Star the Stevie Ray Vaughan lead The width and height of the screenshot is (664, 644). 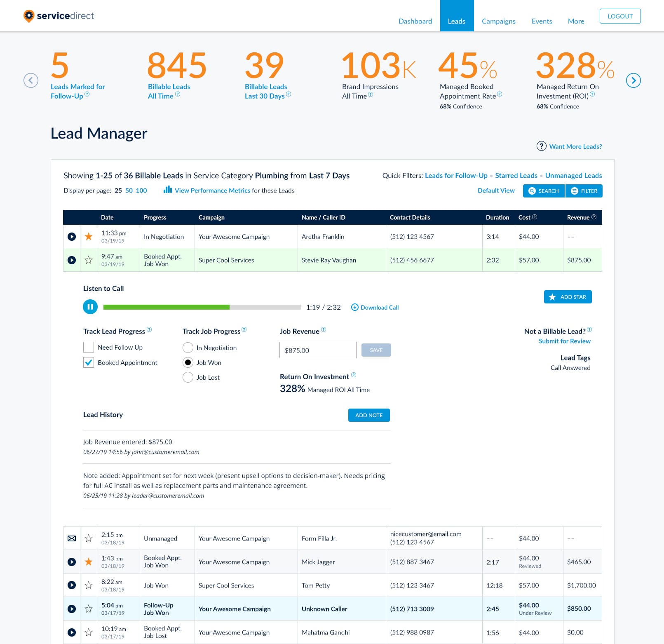[89, 260]
